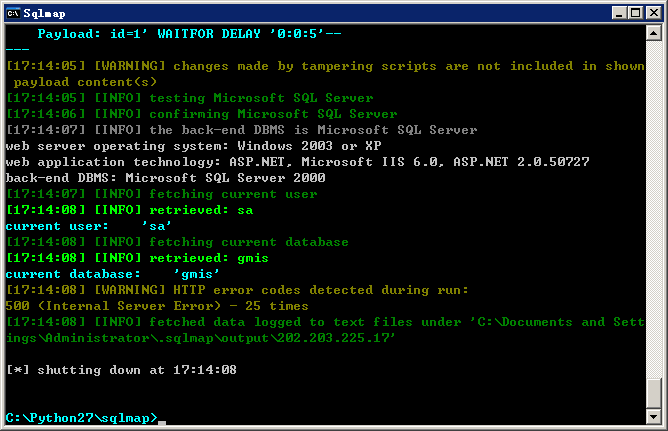Image resolution: width=668 pixels, height=431 pixels.
Task: Click the scrollbar down arrow
Action: pos(654,417)
